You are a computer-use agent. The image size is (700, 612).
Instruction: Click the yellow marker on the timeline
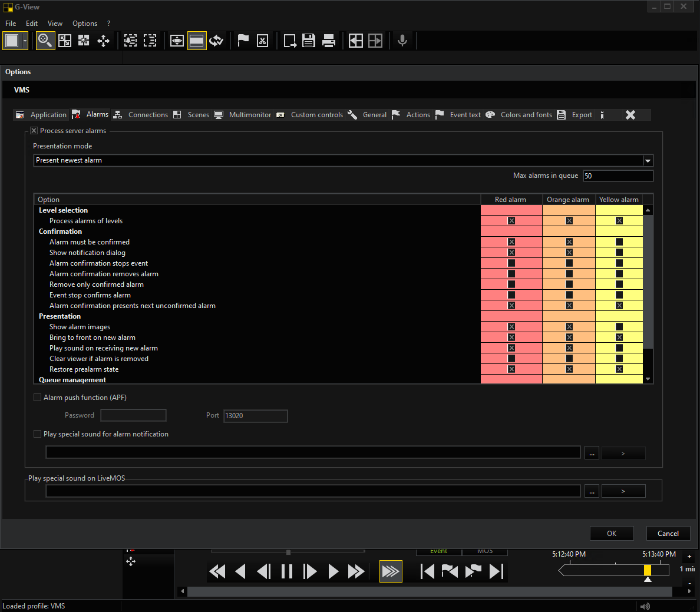(x=648, y=570)
